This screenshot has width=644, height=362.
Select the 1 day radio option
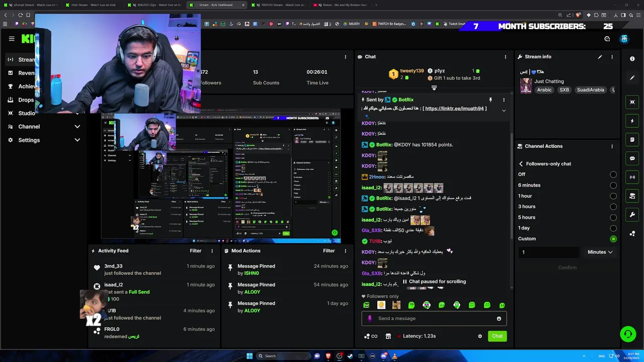(613, 228)
